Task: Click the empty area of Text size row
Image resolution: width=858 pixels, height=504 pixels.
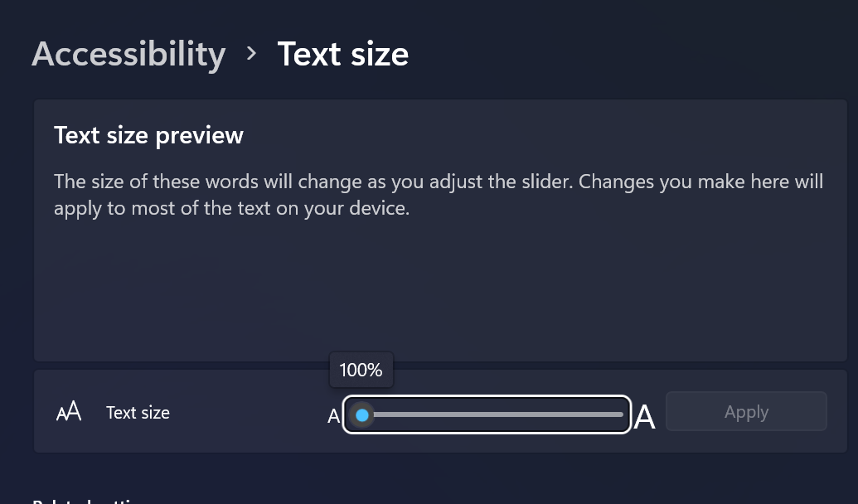Action: click(x=246, y=411)
